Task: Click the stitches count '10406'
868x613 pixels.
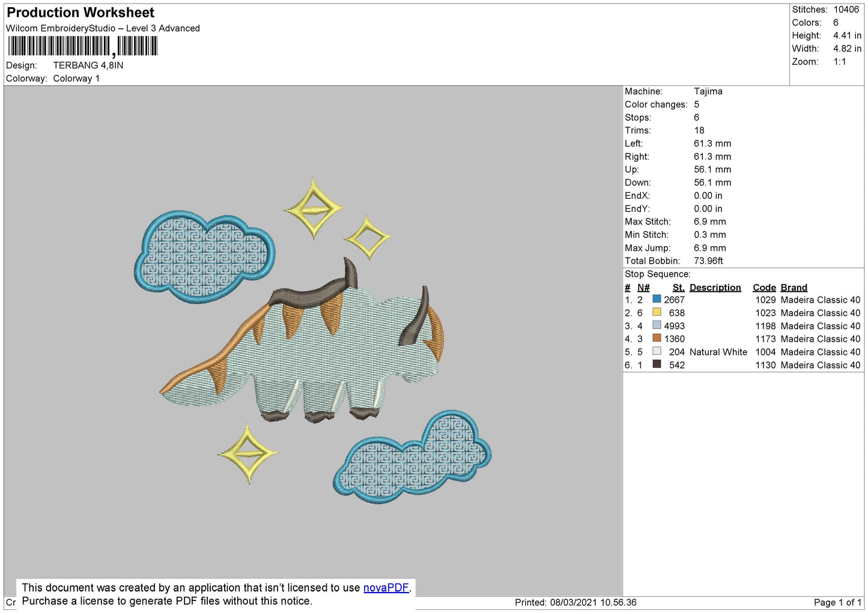Action: click(846, 10)
